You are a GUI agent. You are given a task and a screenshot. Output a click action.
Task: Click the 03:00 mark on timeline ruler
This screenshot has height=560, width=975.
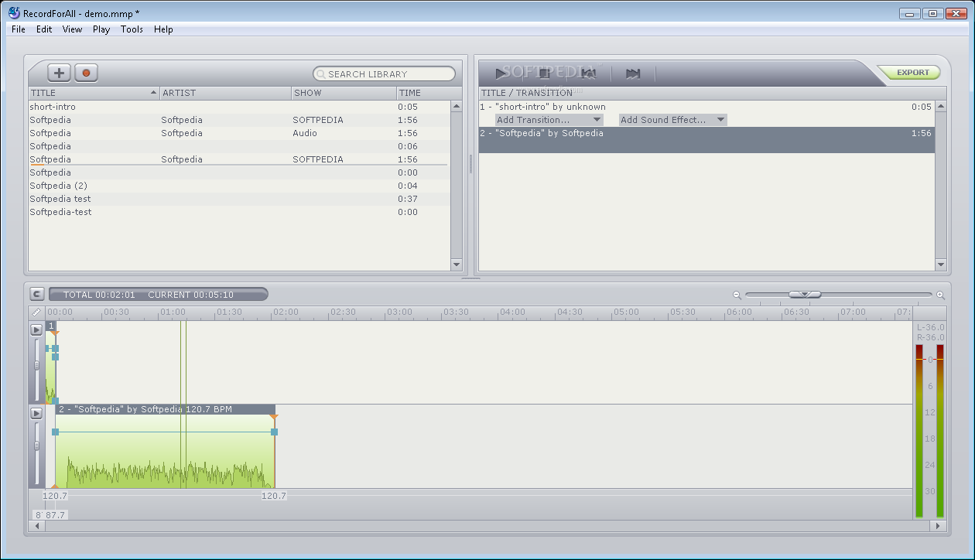pyautogui.click(x=399, y=312)
